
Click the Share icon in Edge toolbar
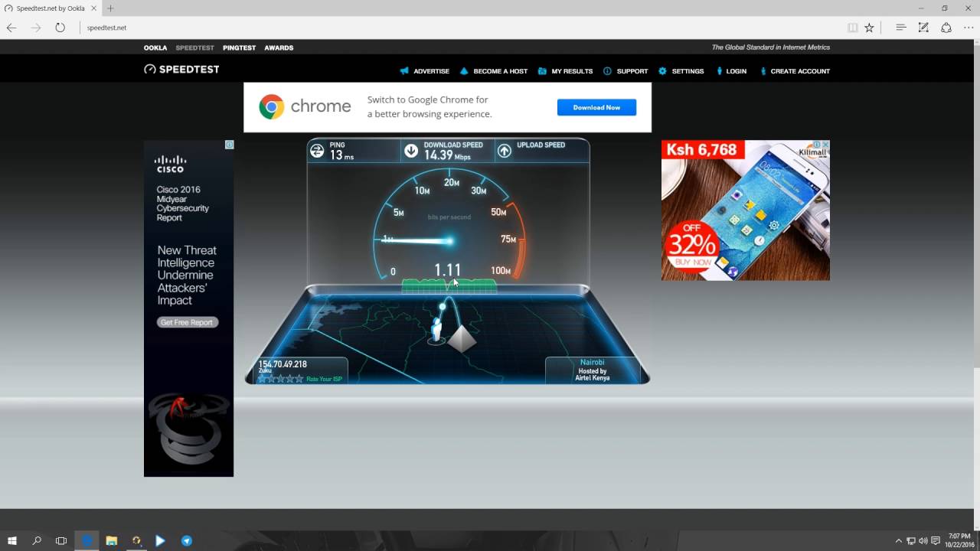click(946, 28)
